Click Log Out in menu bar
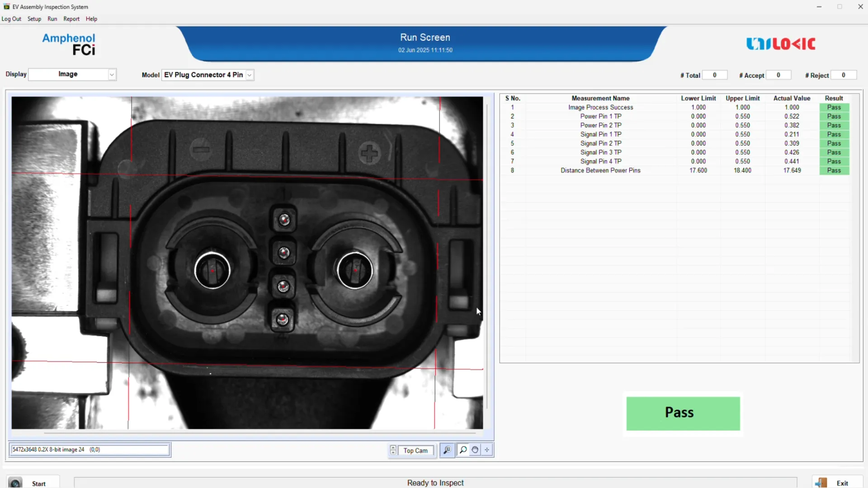The width and height of the screenshot is (868, 488). click(x=11, y=19)
